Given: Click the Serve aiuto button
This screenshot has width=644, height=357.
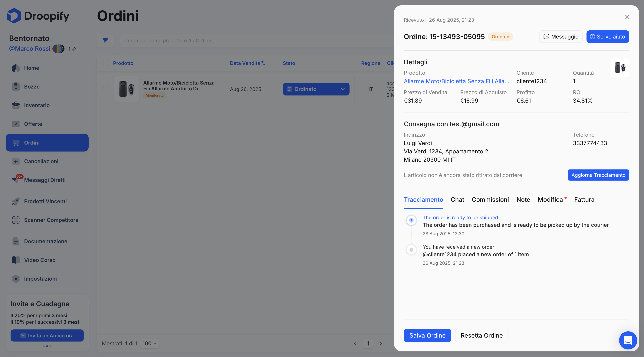Looking at the screenshot, I should 607,37.
